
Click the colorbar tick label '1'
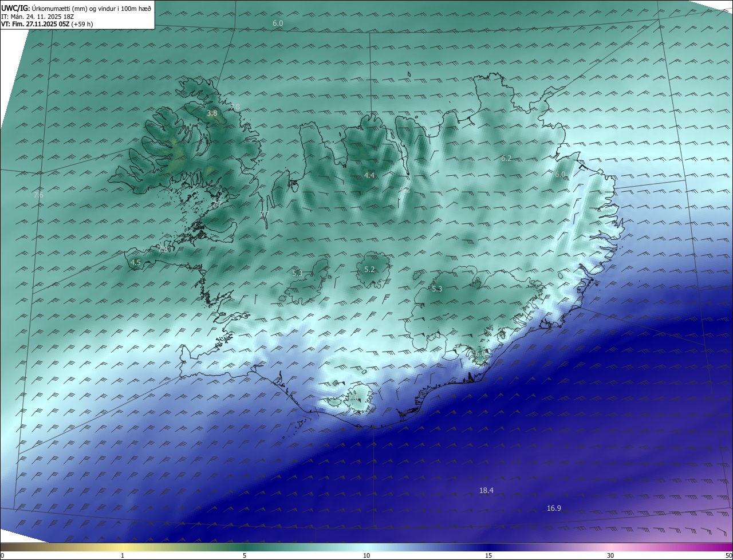(x=123, y=555)
